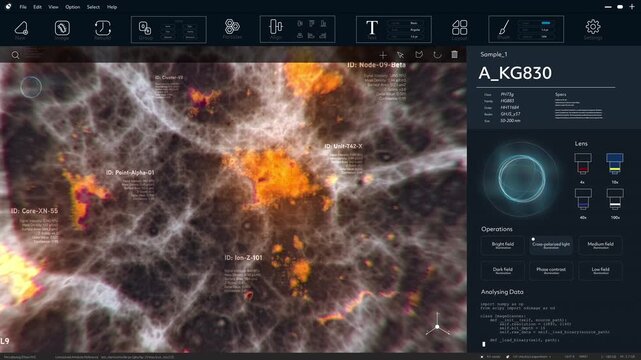The width and height of the screenshot is (641, 360).
Task: Click the Analysing Data heading
Action: 502,292
